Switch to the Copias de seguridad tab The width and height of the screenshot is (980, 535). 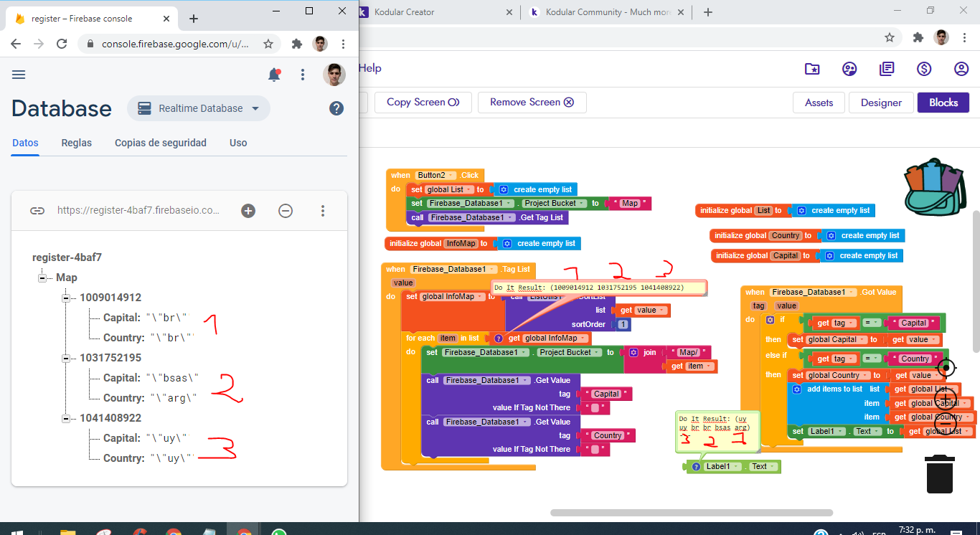point(161,143)
